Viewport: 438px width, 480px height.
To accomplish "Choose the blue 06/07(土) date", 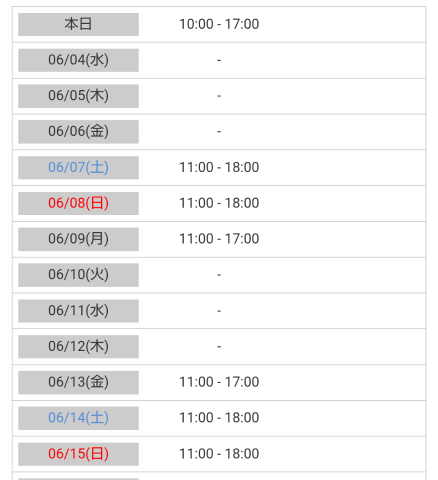I will (78, 167).
